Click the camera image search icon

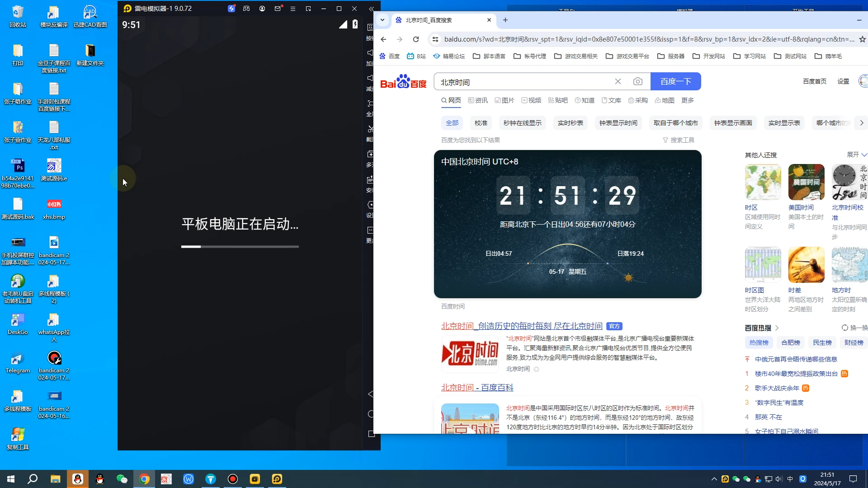tap(637, 81)
